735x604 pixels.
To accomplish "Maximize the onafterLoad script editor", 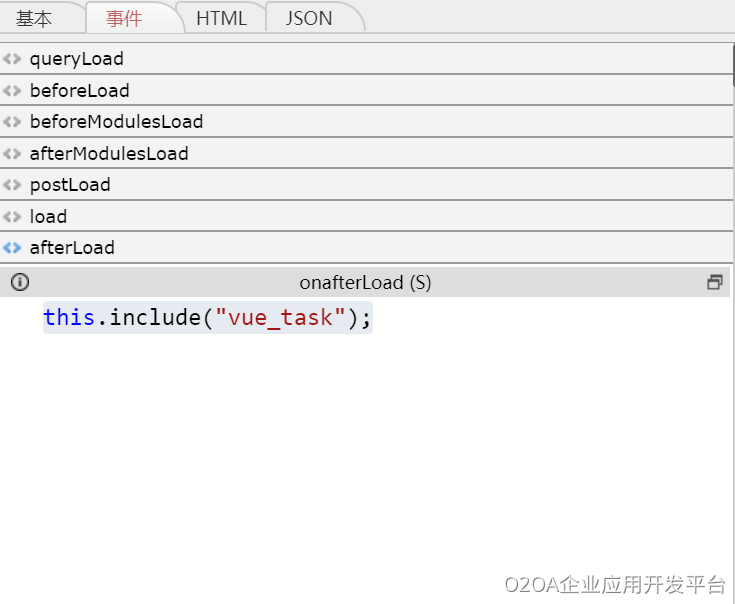I will 714,283.
